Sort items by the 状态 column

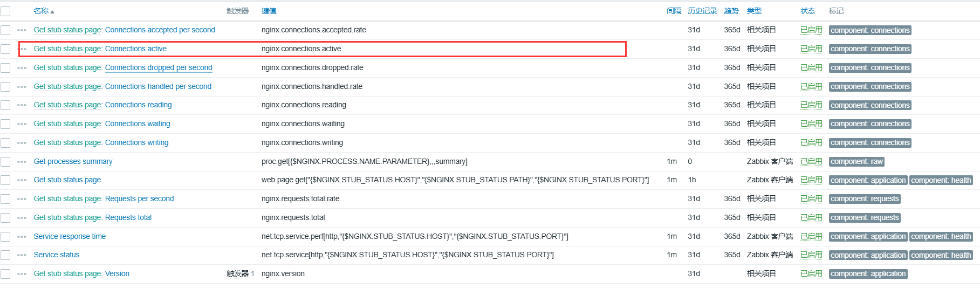tap(807, 11)
